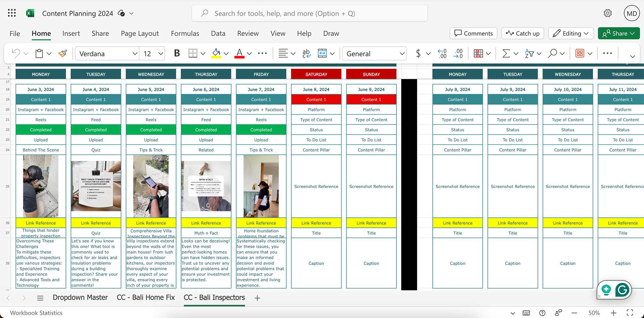Image resolution: width=644 pixels, height=318 pixels.
Task: Open the CC - Bali Home Fix sheet
Action: click(x=146, y=298)
